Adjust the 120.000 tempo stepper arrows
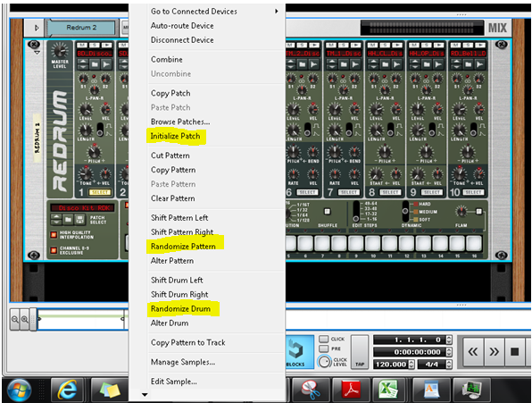 pos(411,365)
